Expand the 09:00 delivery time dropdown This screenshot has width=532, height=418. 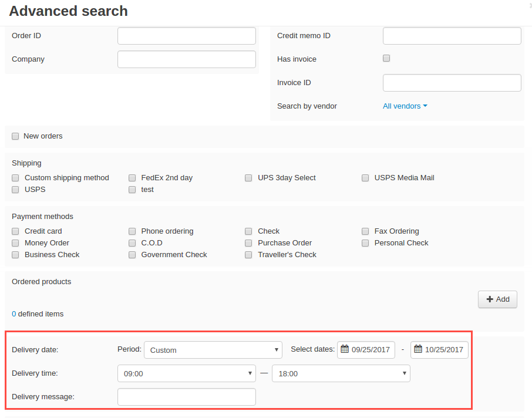[187, 373]
